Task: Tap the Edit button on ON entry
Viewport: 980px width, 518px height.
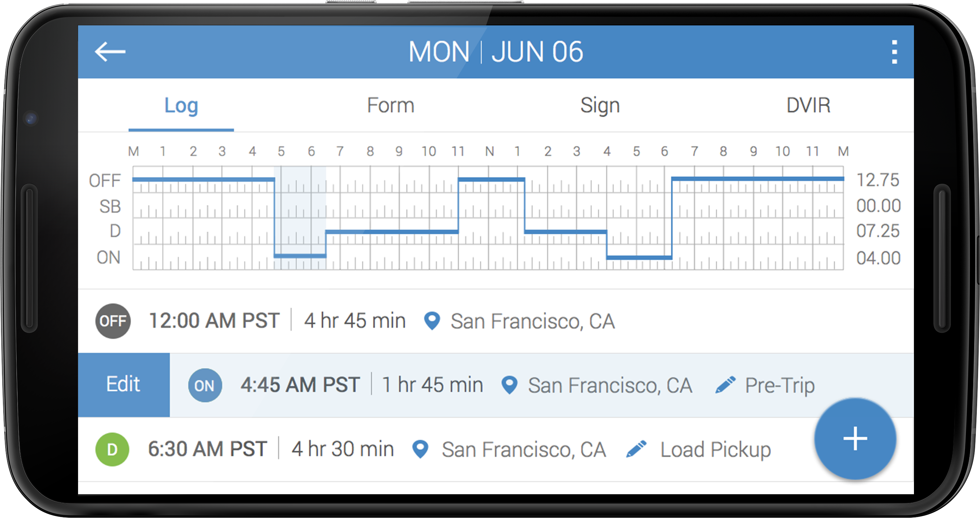Action: 124,385
